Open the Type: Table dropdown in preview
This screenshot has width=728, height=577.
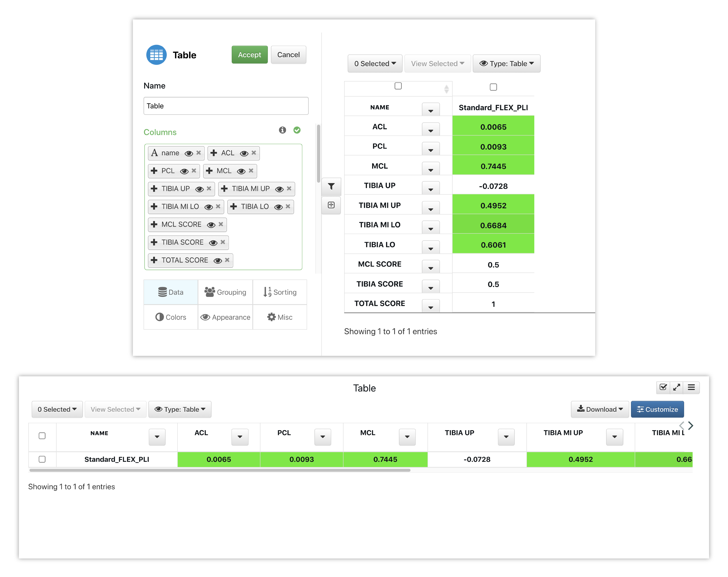click(x=507, y=64)
